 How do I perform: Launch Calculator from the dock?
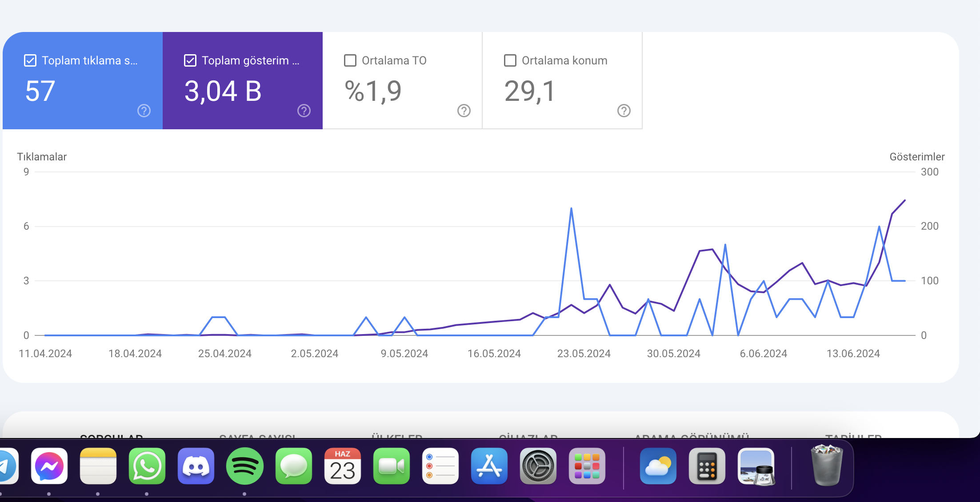(707, 466)
